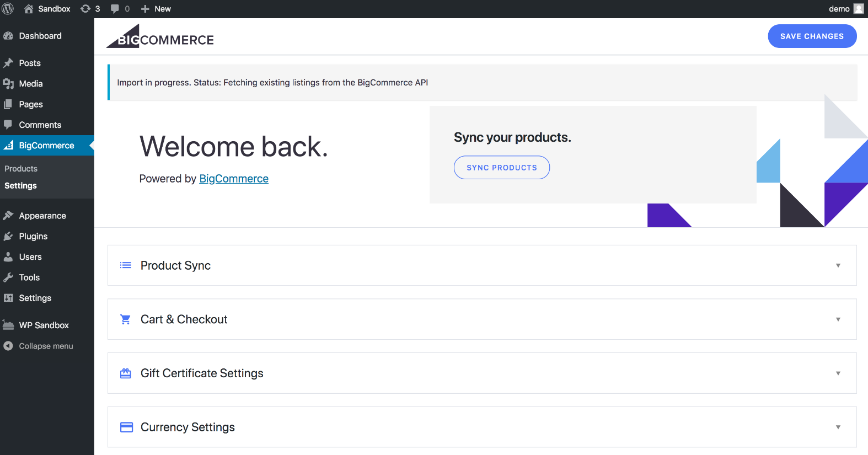Expand the Currency Settings section arrow
This screenshot has width=868, height=455.
click(x=838, y=427)
